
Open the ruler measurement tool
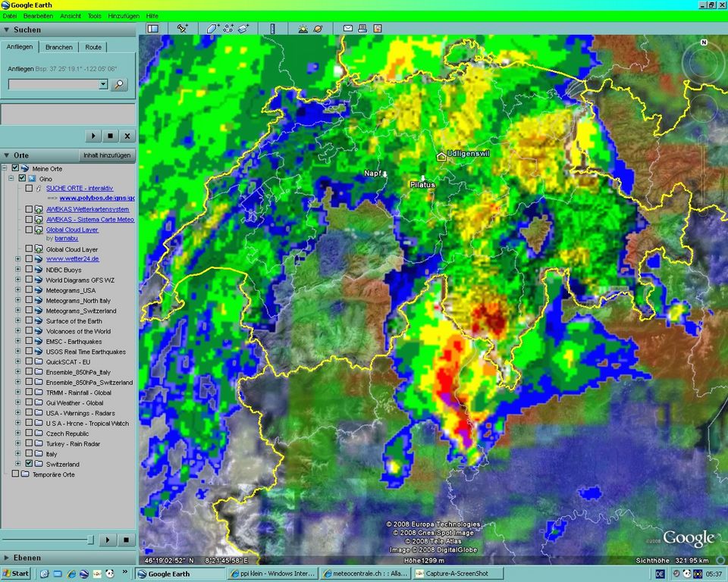(273, 29)
